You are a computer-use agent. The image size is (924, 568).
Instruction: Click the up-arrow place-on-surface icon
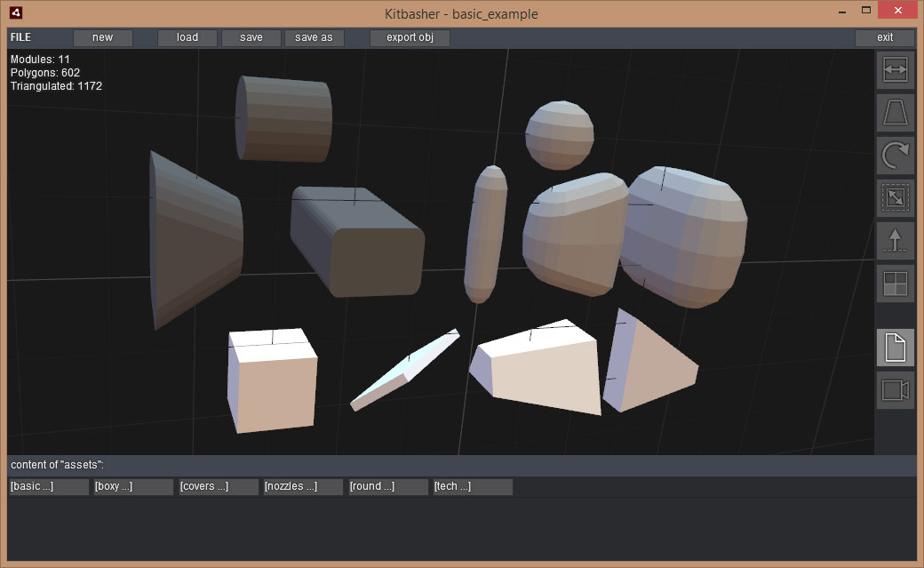[x=895, y=241]
